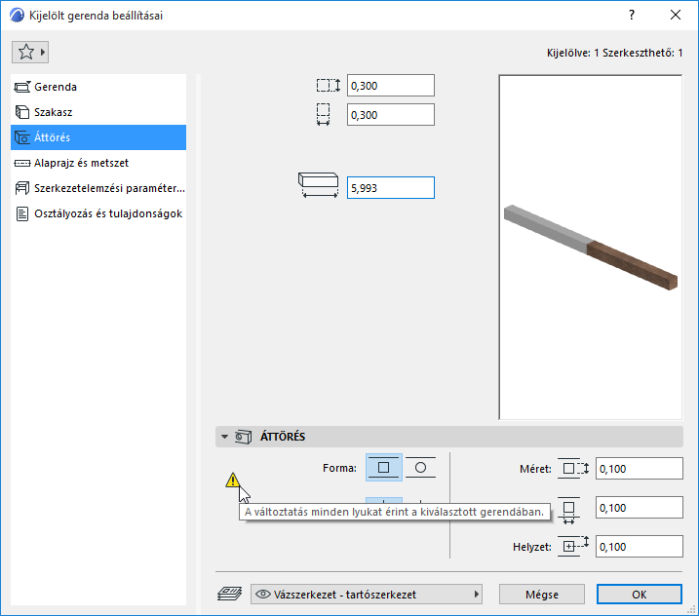Click the beam width icon beside second 0,300
The image size is (699, 616).
click(x=324, y=115)
